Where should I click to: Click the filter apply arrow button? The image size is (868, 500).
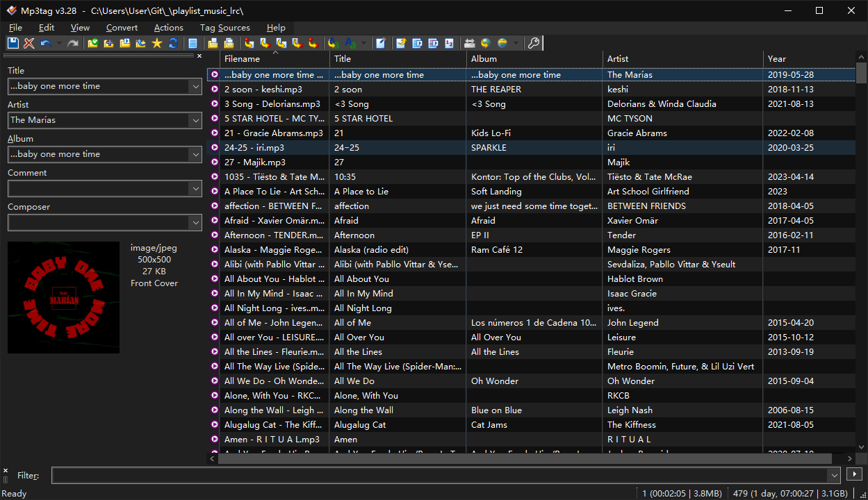(854, 475)
